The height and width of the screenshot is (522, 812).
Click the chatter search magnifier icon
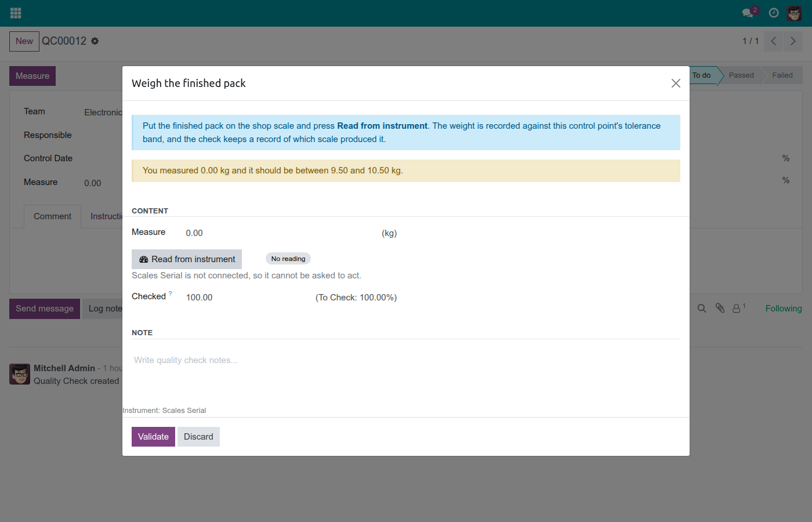tap(702, 309)
